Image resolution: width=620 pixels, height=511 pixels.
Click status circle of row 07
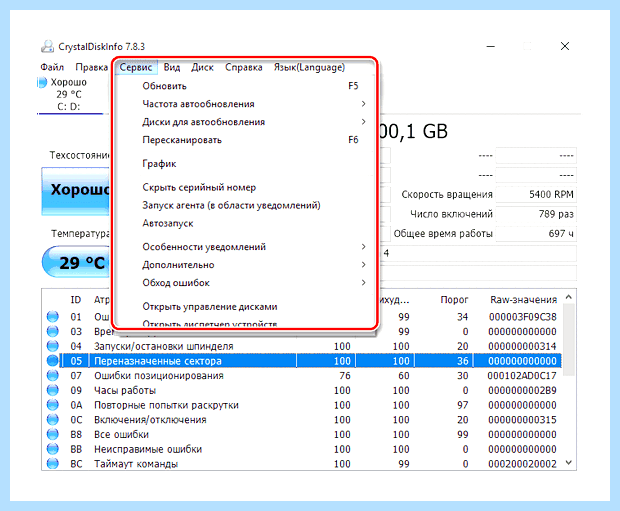[x=53, y=375]
